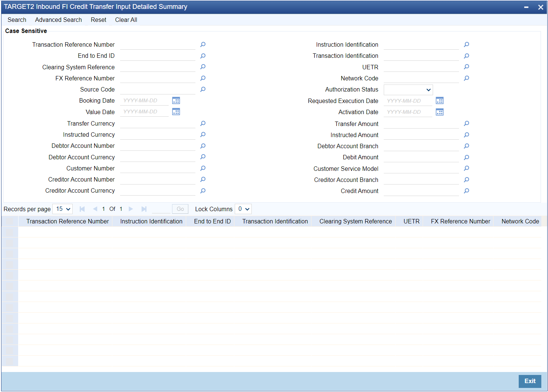
Task: Open lookup for Creditor Account Currency
Action: pos(203,191)
